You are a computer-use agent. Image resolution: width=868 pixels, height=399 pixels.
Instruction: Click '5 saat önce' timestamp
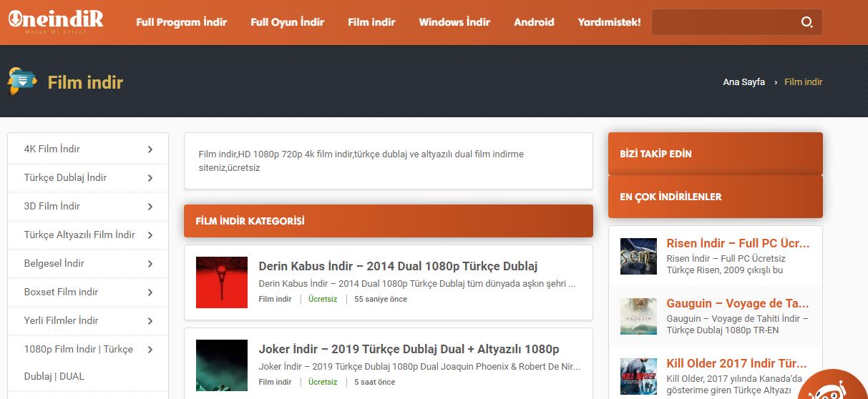(375, 382)
